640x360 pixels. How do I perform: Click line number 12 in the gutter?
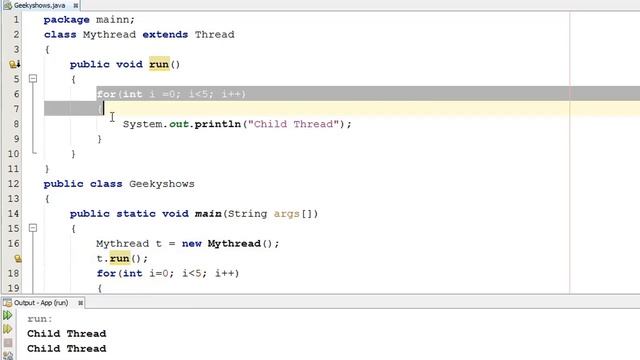pyautogui.click(x=13, y=184)
